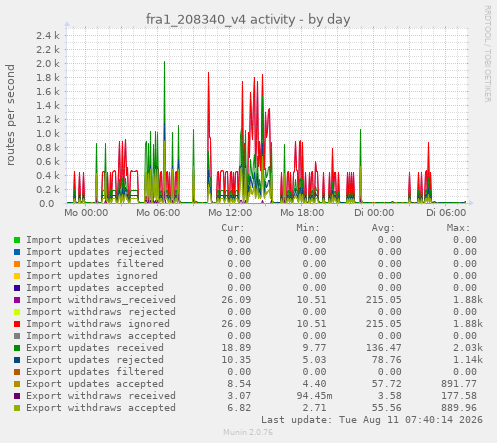Click the 'Avg:' column header
This screenshot has height=443, width=497.
point(383,228)
